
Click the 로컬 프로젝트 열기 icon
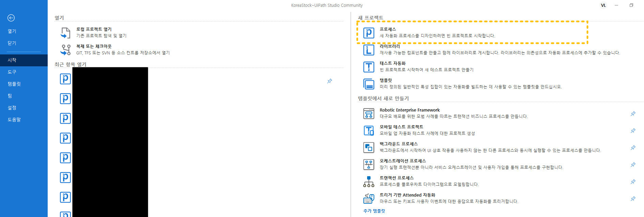[65, 33]
